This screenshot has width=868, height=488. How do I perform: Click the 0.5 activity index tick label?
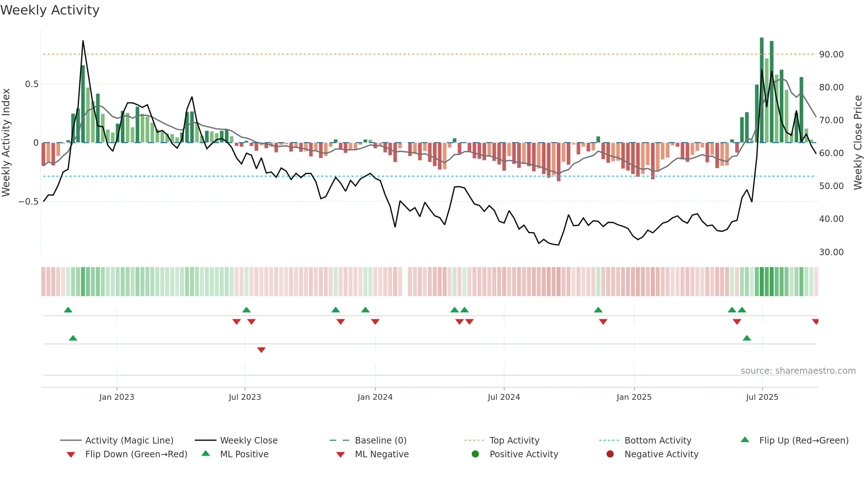[31, 84]
